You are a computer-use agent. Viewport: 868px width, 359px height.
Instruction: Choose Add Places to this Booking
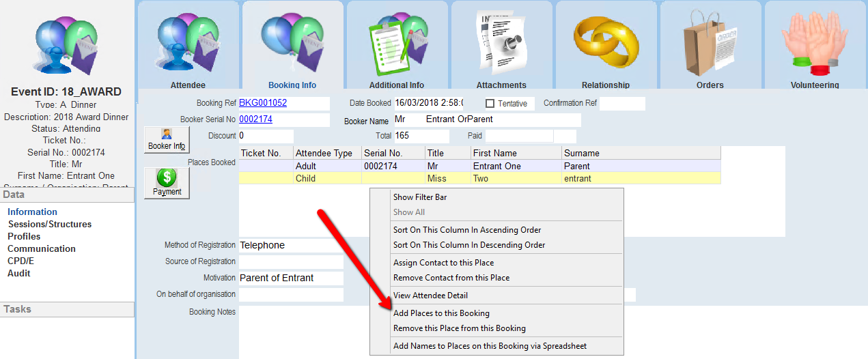click(x=441, y=313)
